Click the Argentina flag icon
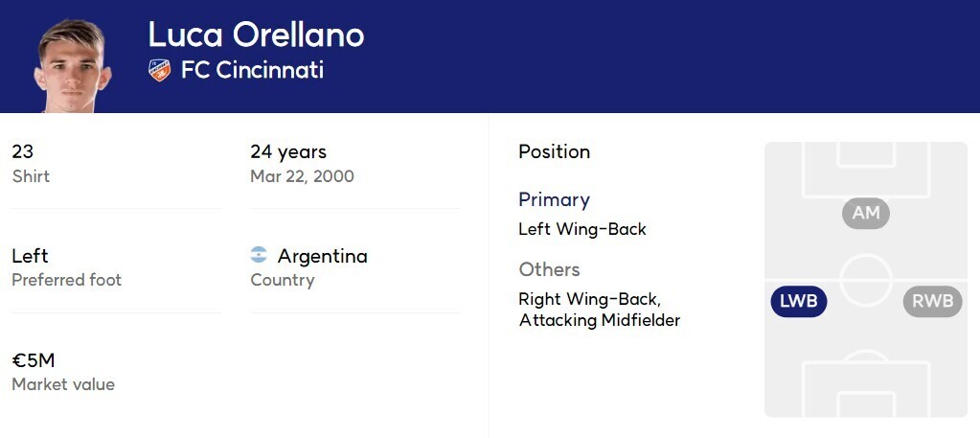This screenshot has width=980, height=438. click(x=259, y=256)
